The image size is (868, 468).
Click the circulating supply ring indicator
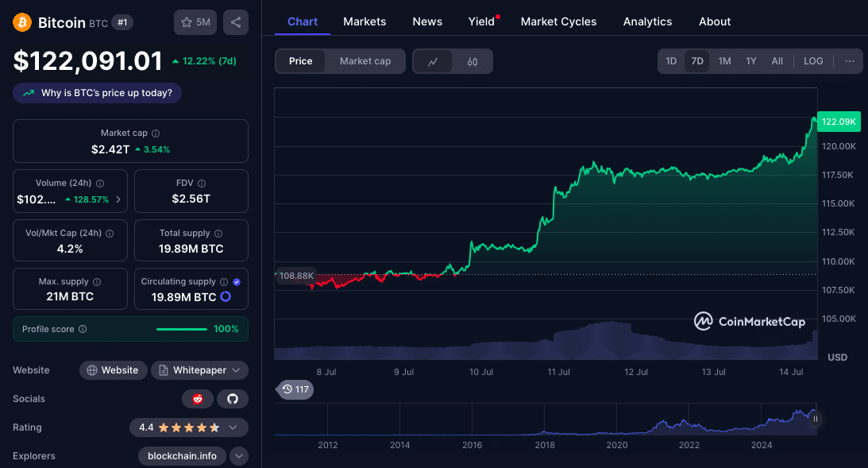point(226,297)
